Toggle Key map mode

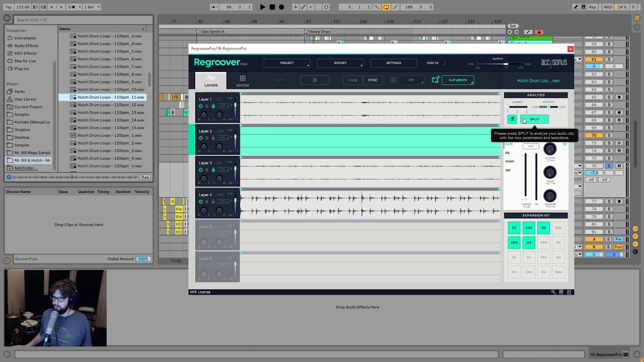coord(593,7)
